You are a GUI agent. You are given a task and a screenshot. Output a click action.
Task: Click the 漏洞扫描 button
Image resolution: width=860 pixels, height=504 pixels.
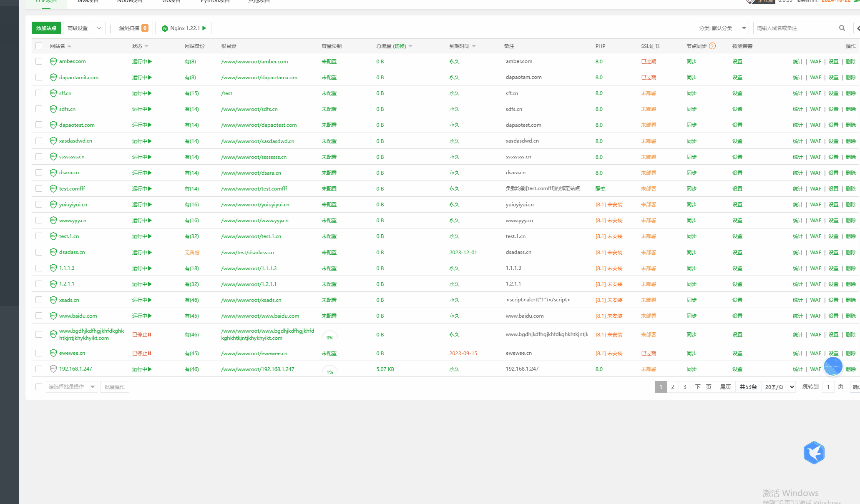tap(133, 28)
